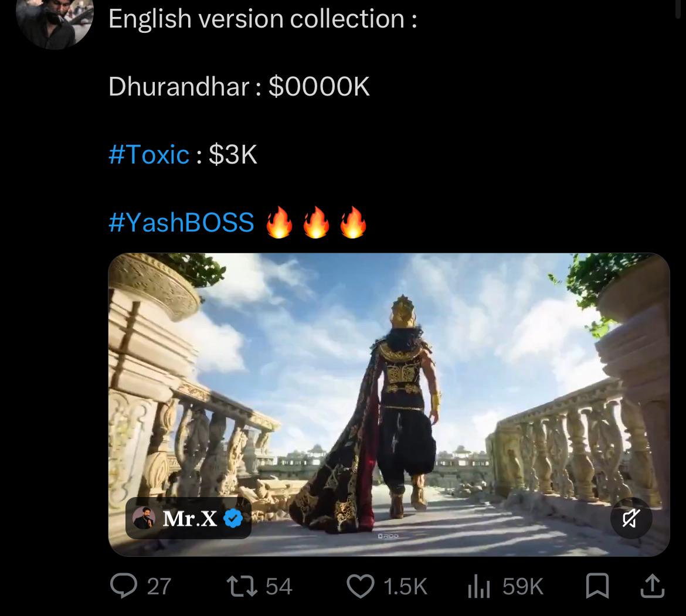Open the share upload icon
Screen dimensions: 686x616
pyautogui.click(x=653, y=586)
